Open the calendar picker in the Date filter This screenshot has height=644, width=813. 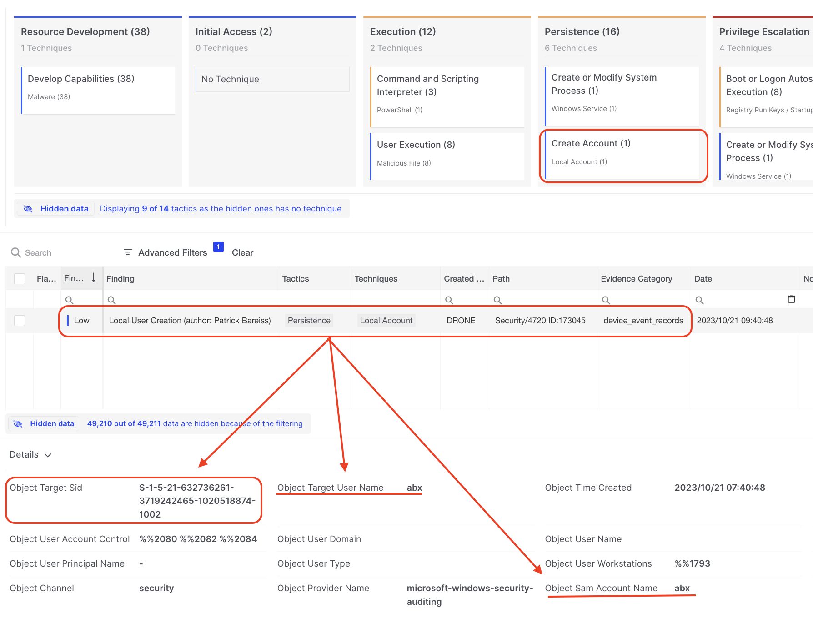point(791,299)
